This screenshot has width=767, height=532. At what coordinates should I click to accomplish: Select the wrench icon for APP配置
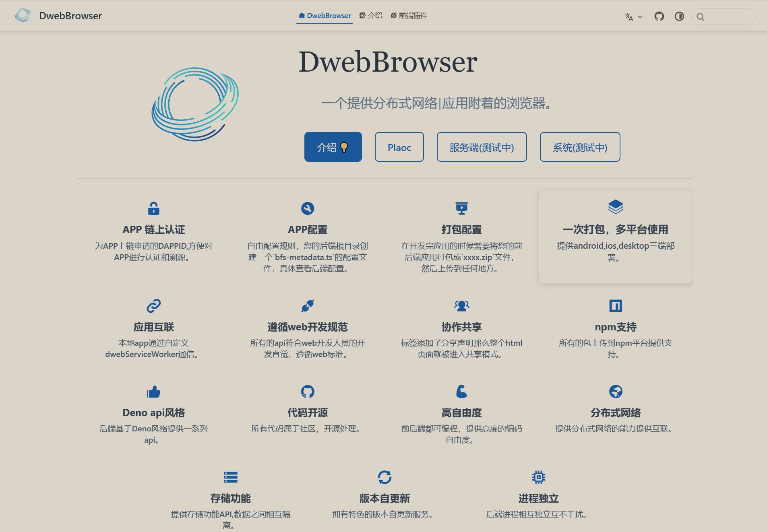[x=307, y=208]
